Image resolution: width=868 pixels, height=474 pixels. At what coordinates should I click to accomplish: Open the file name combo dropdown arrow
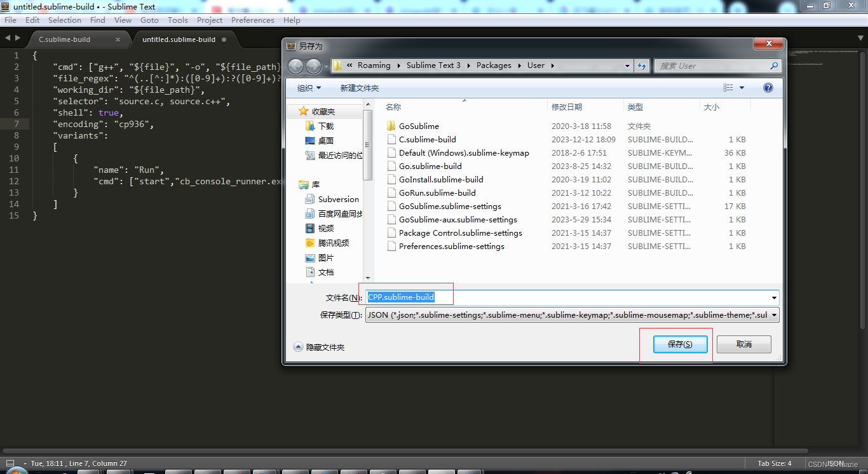click(774, 297)
